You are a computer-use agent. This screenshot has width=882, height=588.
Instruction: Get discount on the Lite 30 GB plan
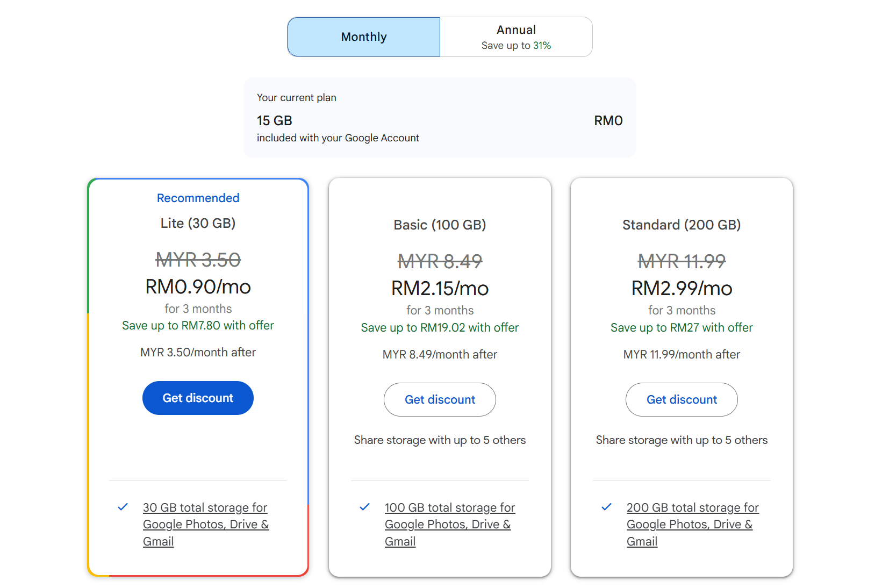pyautogui.click(x=198, y=398)
